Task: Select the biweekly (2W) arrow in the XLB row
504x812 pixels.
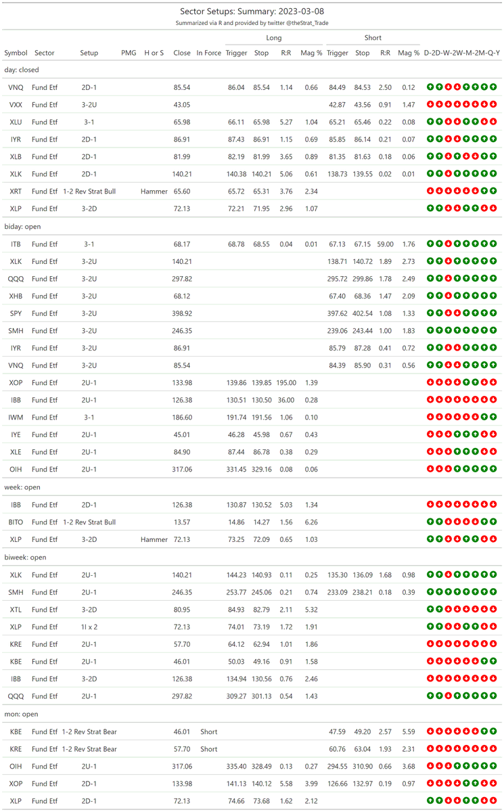Action: tap(457, 157)
